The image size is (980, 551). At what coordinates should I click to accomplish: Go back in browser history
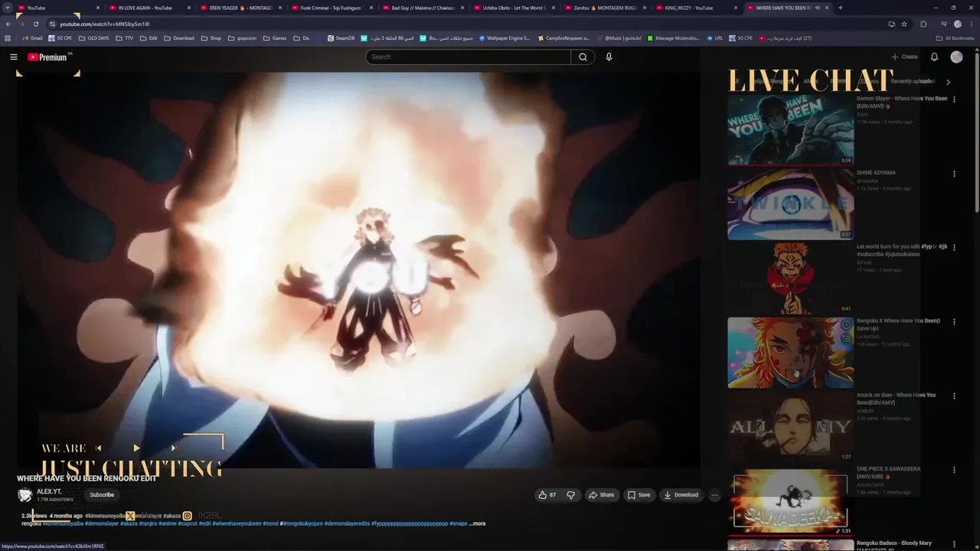(x=8, y=24)
